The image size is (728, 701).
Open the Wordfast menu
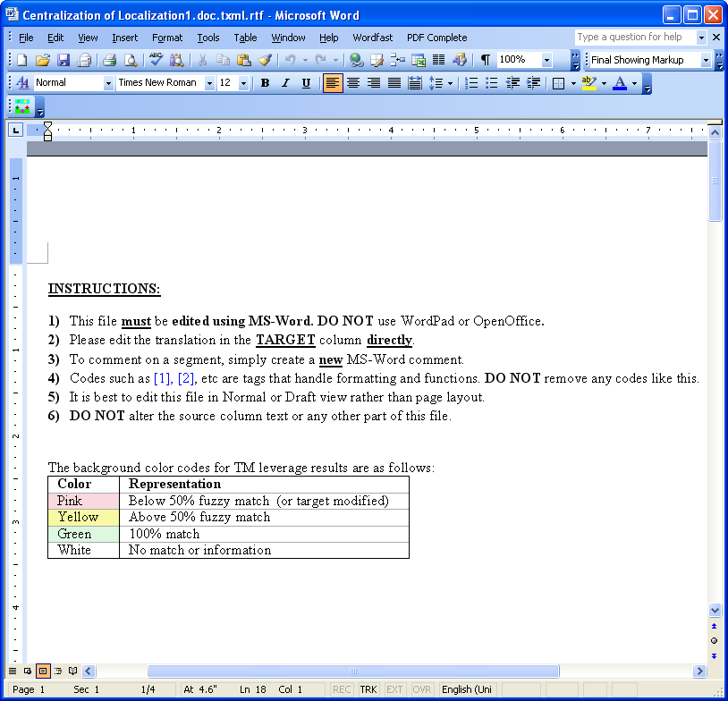coord(372,38)
